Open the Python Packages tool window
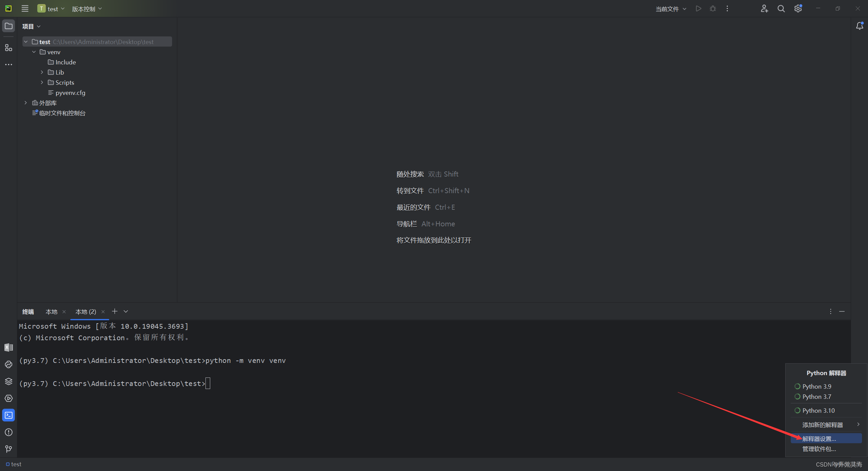Viewport: 868px width, 471px height. (x=8, y=381)
